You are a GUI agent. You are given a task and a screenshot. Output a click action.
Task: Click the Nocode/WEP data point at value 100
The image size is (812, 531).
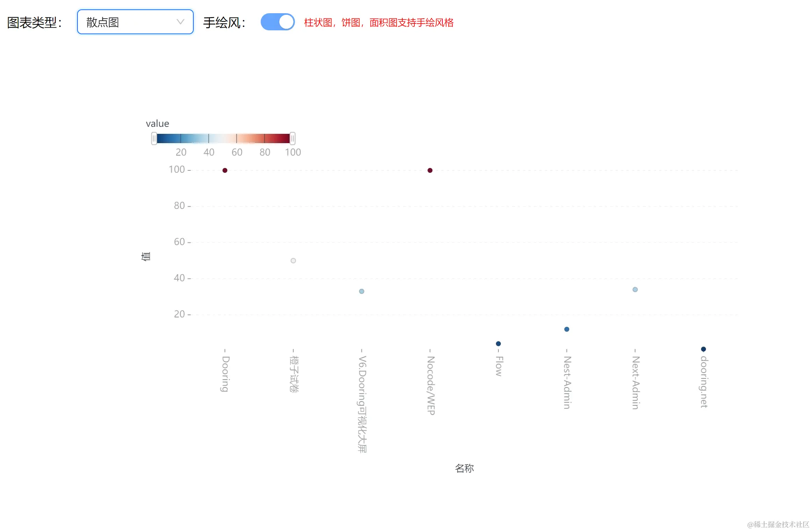point(430,170)
